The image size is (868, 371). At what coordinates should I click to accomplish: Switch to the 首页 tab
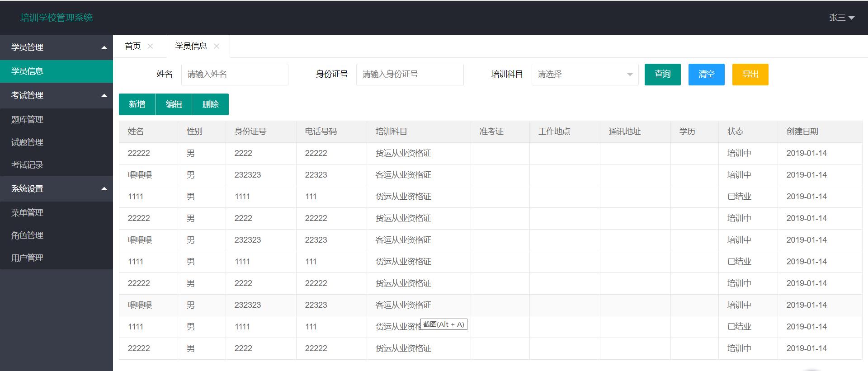coord(132,46)
